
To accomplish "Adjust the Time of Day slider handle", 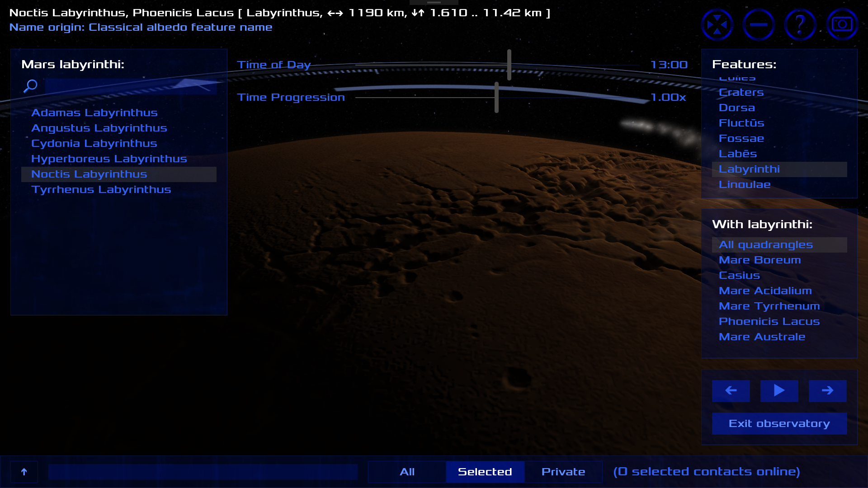I will pyautogui.click(x=509, y=65).
